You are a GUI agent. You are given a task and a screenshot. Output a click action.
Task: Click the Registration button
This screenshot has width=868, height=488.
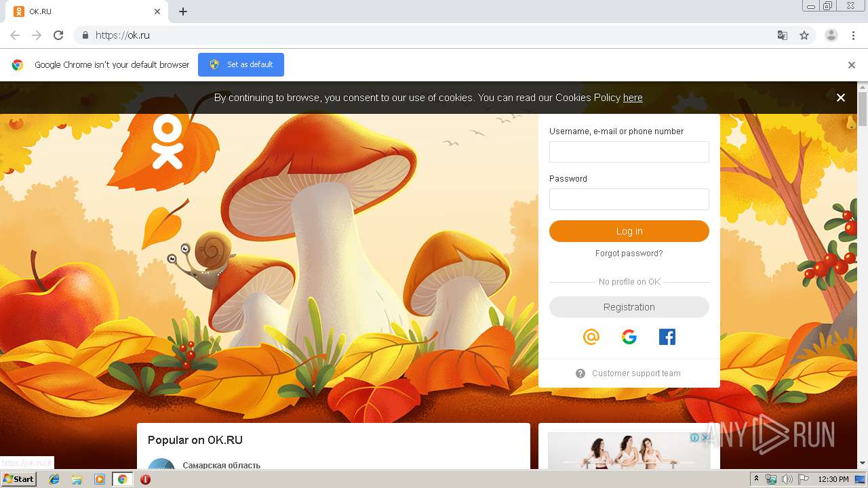click(x=629, y=307)
